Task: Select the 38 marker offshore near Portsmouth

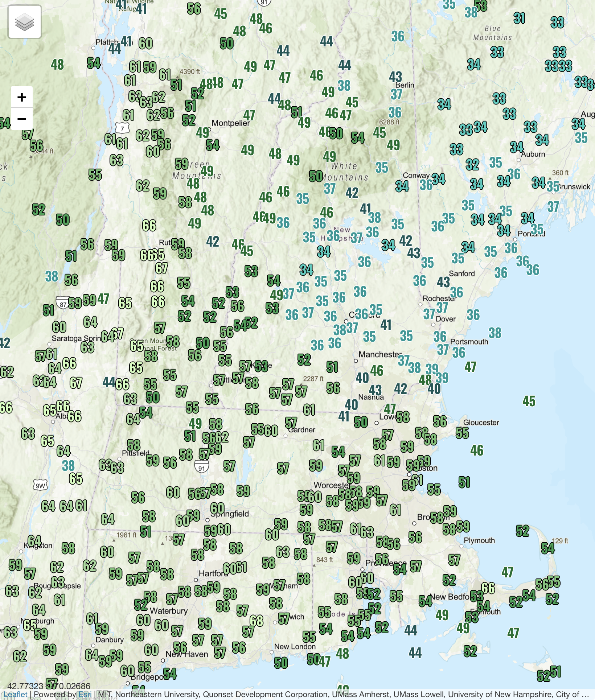Action: (495, 333)
